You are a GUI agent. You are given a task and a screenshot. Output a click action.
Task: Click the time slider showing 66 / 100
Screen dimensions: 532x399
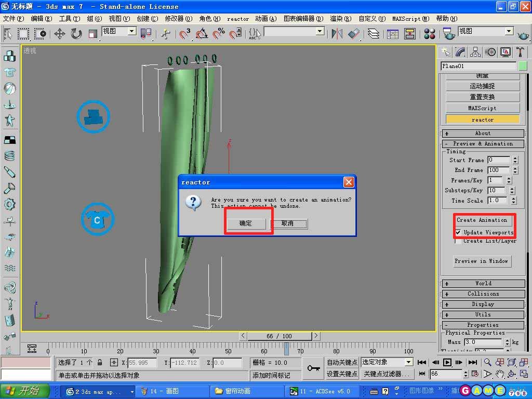[x=279, y=336]
